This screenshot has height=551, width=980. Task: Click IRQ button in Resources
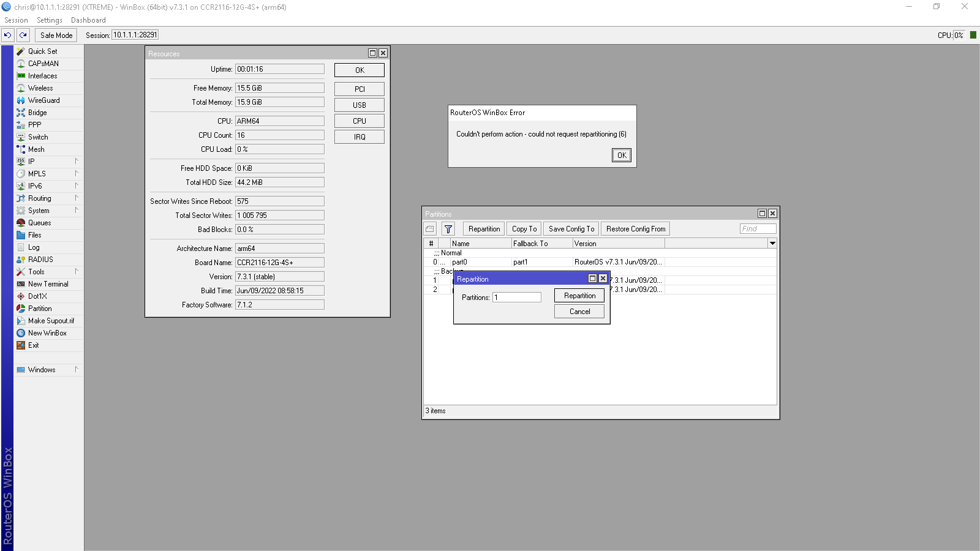[x=360, y=137]
